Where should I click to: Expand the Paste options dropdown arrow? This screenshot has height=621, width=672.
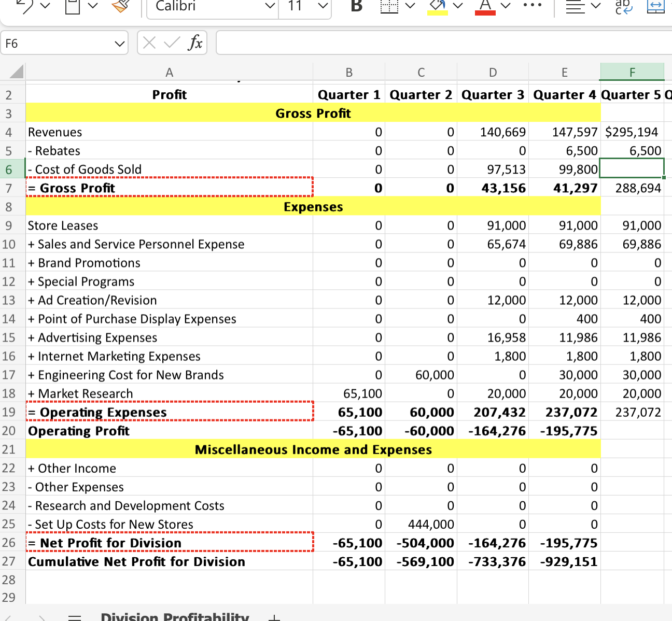click(93, 6)
